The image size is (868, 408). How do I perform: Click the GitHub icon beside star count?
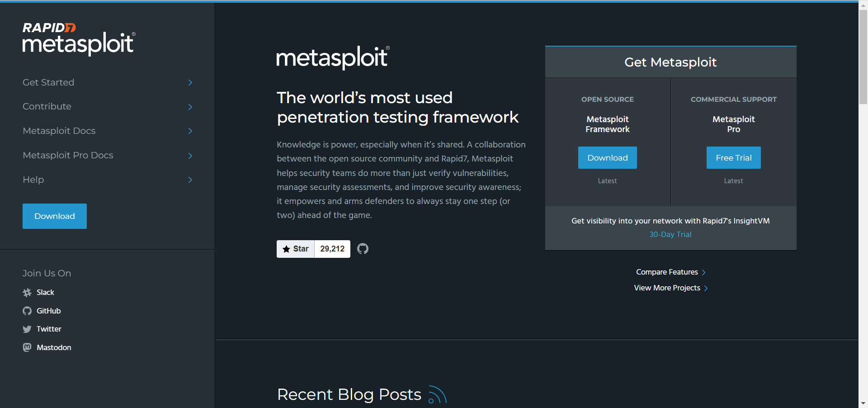tap(363, 249)
